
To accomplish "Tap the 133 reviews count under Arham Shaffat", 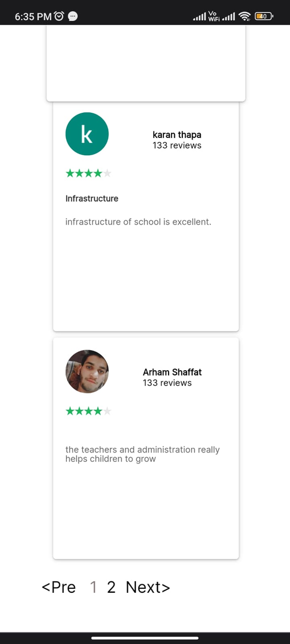I will coord(167,383).
